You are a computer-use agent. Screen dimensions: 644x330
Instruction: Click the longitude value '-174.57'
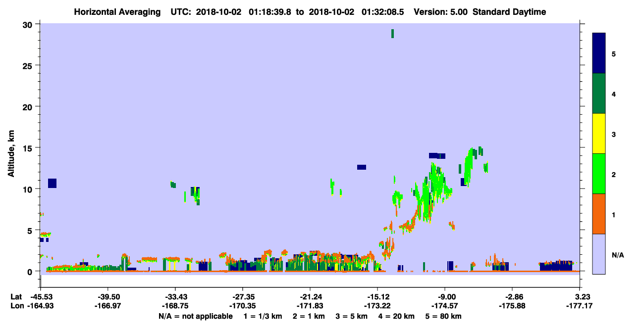tap(445, 306)
